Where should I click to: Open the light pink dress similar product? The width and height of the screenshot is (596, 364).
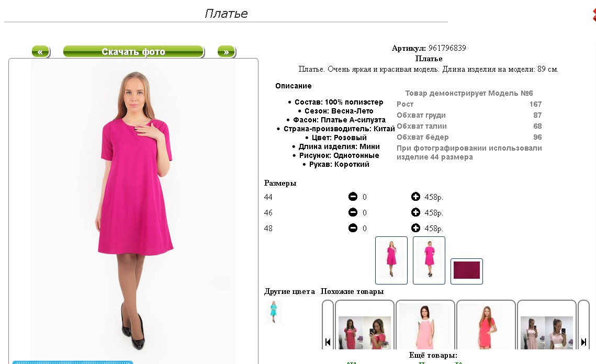pyautogui.click(x=425, y=326)
